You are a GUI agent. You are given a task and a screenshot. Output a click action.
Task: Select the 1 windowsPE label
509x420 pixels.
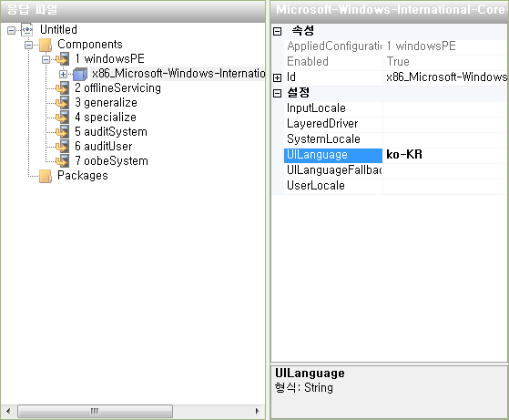click(x=109, y=59)
